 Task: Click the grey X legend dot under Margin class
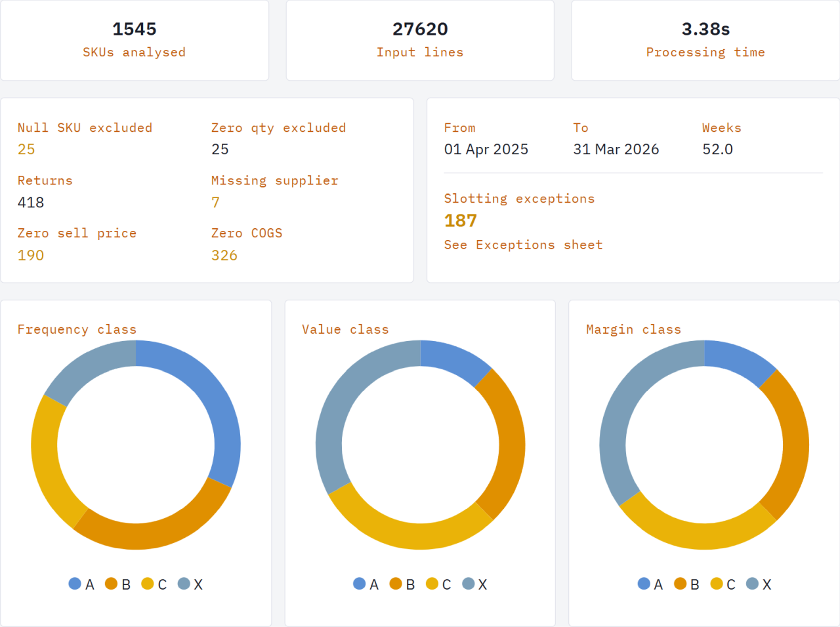[753, 584]
